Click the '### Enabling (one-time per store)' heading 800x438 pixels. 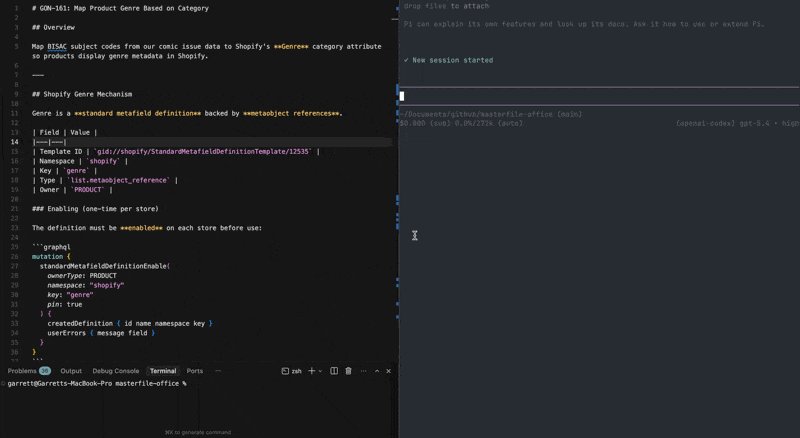click(95, 209)
